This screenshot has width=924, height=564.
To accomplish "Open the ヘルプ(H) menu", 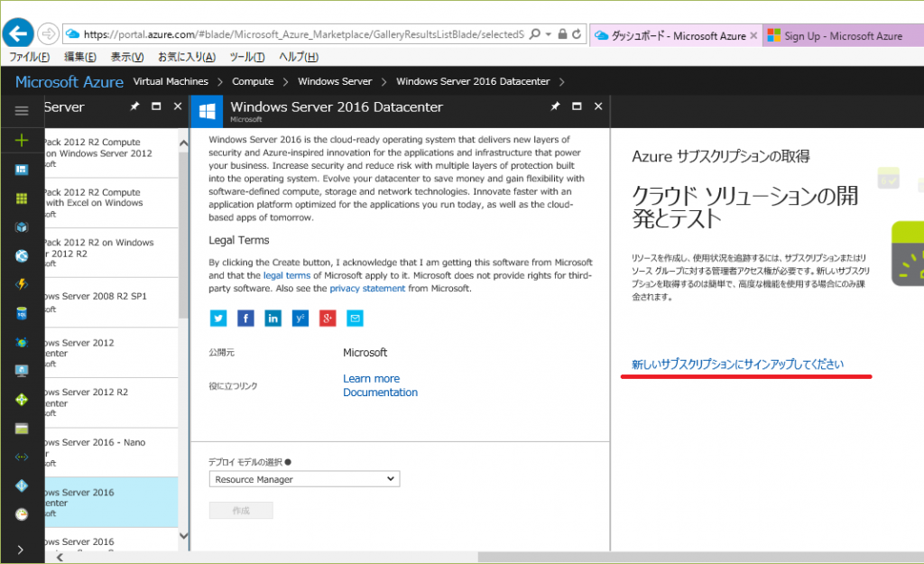I will 298,57.
